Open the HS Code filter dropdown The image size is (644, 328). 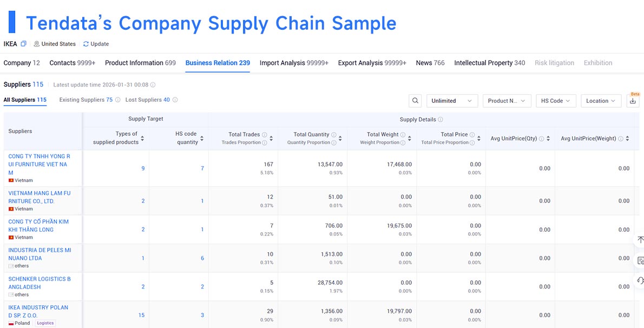pyautogui.click(x=556, y=101)
